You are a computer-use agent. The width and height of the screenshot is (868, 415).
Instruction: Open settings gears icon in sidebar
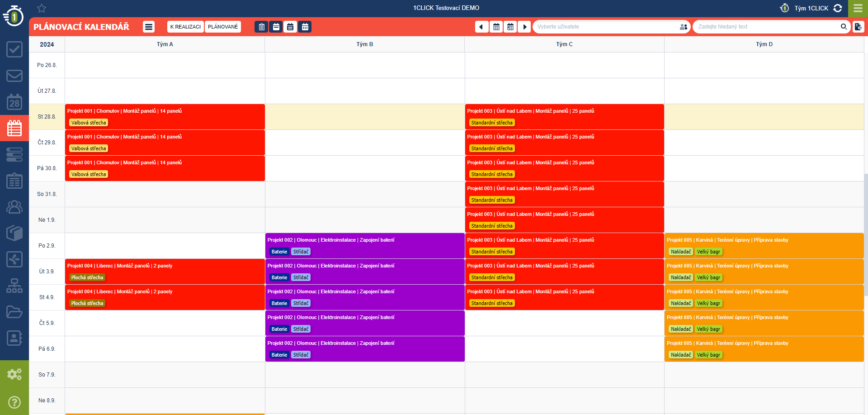(x=14, y=374)
